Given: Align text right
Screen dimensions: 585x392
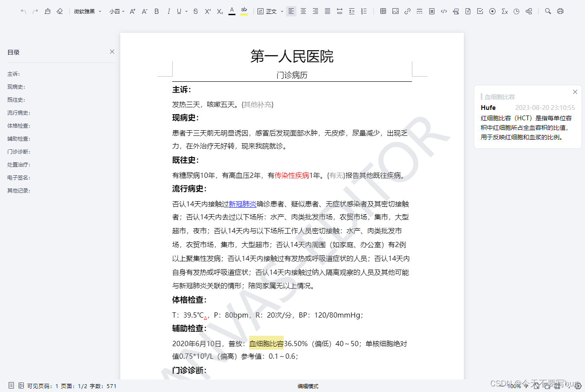Looking at the screenshot, I should pos(315,11).
